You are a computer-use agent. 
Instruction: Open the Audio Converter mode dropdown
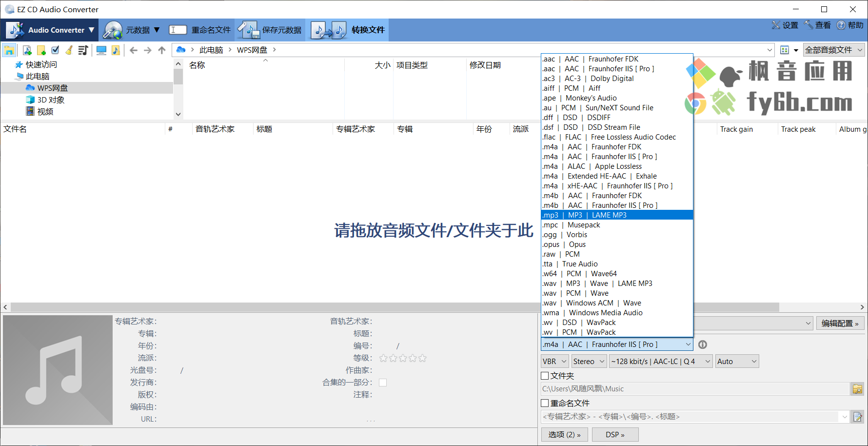[x=50, y=30]
